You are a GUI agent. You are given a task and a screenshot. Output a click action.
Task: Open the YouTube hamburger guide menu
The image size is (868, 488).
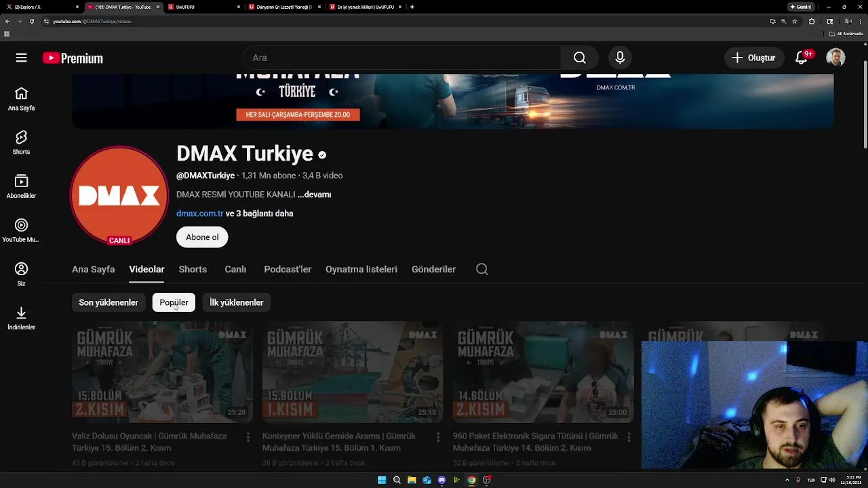[x=22, y=58]
